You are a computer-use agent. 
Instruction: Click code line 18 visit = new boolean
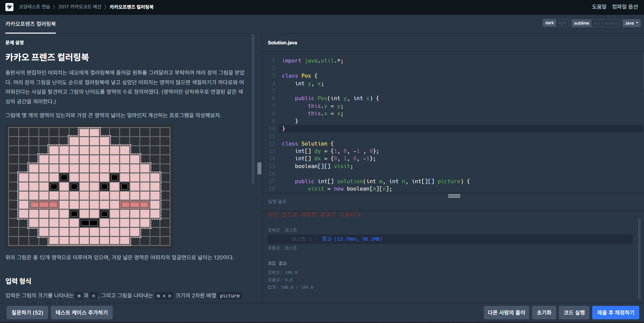coord(350,189)
